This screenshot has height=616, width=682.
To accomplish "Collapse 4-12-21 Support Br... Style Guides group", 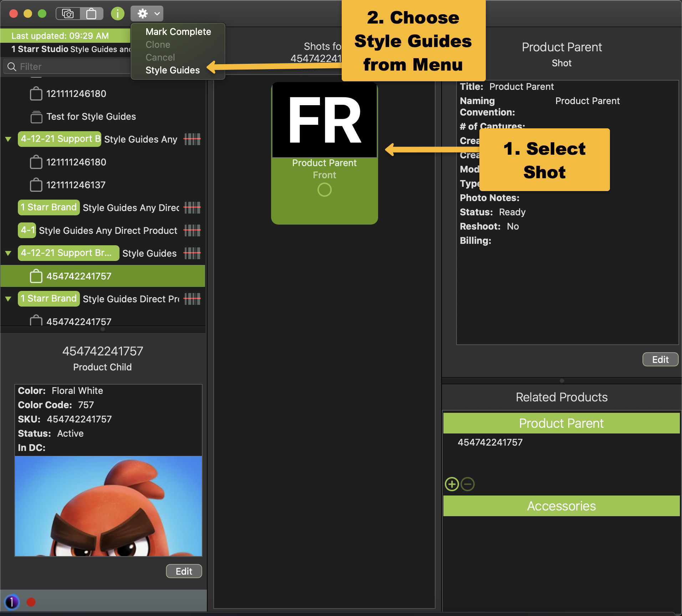I will point(8,253).
